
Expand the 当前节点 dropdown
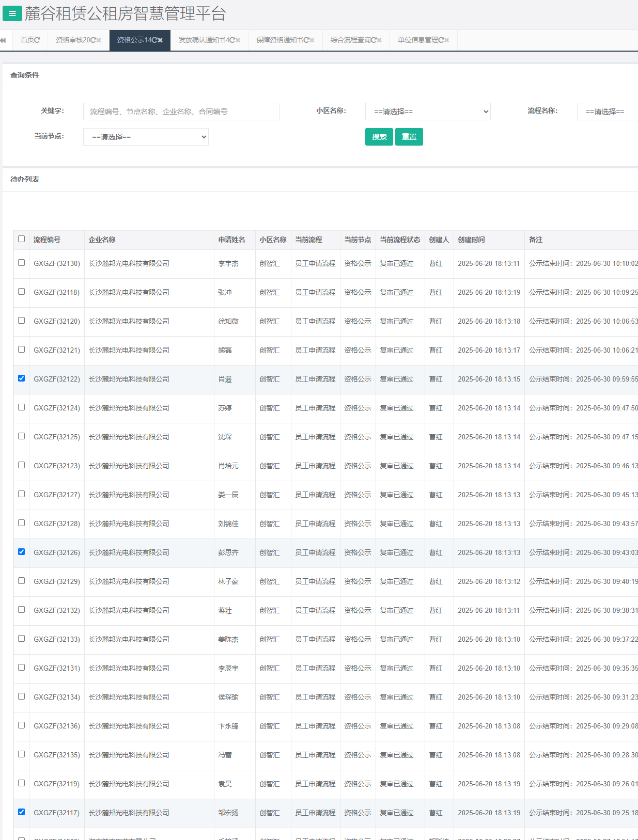tap(146, 137)
